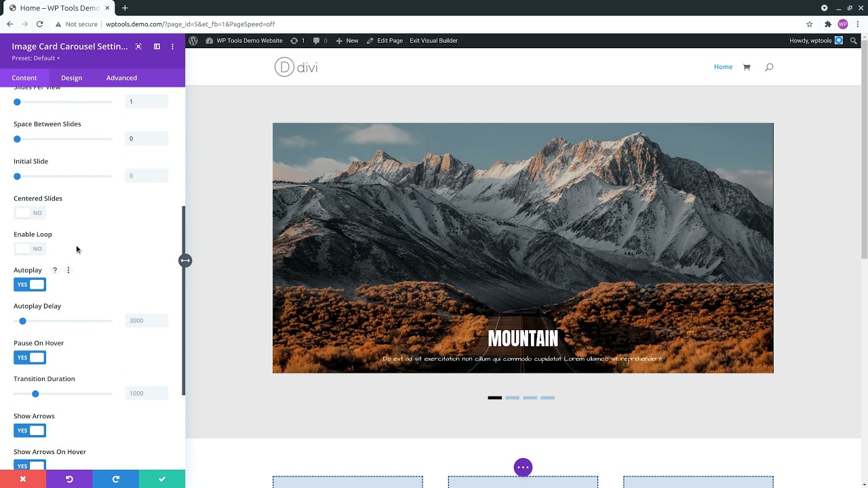
Task: Open the Divi header search icon
Action: tap(769, 67)
